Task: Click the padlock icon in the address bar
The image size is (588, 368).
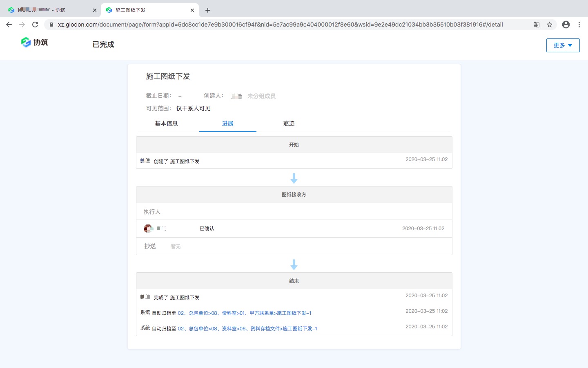Action: pos(51,25)
